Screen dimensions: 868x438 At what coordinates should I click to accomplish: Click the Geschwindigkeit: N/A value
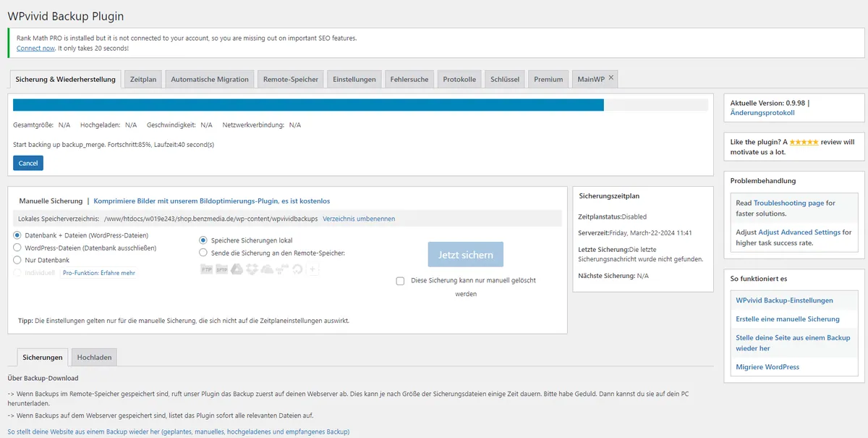[206, 125]
